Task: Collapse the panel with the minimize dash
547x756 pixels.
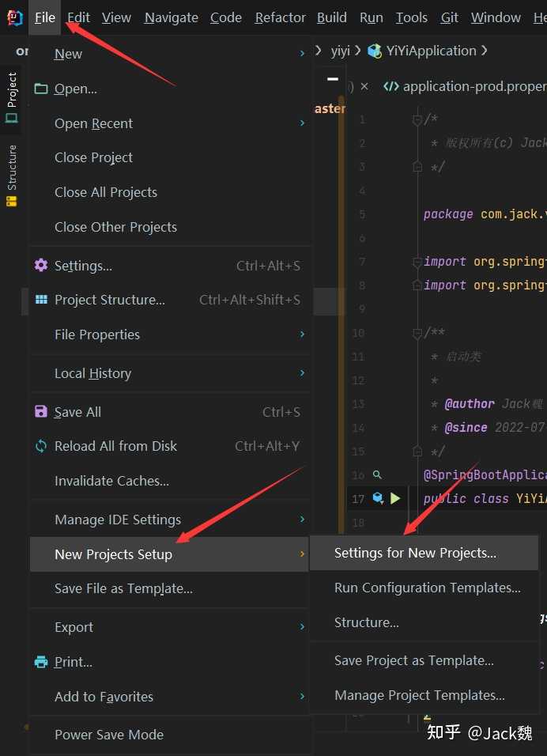Action: [x=333, y=79]
